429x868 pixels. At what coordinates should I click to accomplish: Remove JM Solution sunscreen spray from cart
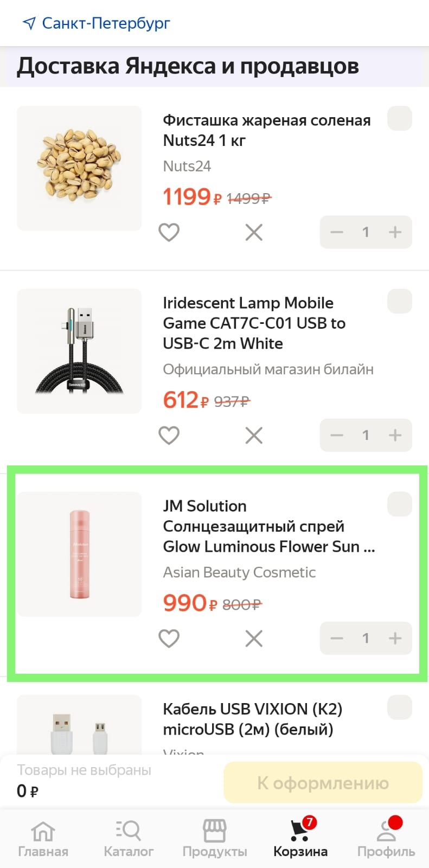(254, 639)
